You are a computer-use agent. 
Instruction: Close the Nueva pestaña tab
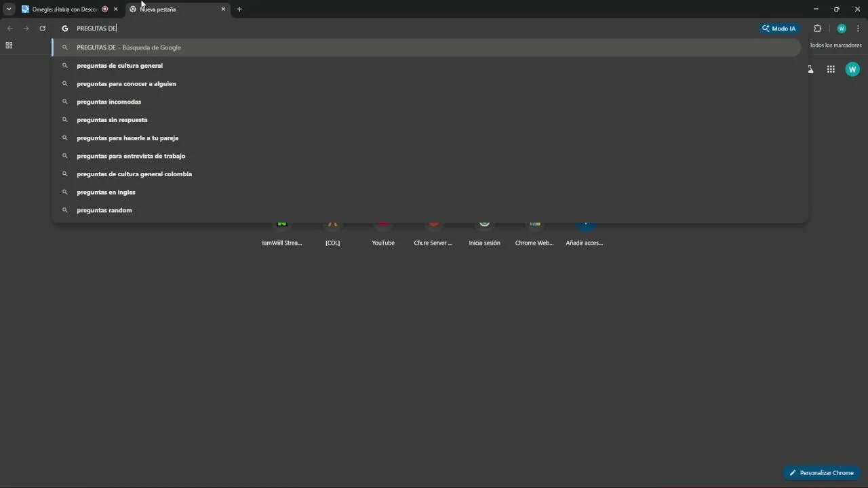pos(223,9)
